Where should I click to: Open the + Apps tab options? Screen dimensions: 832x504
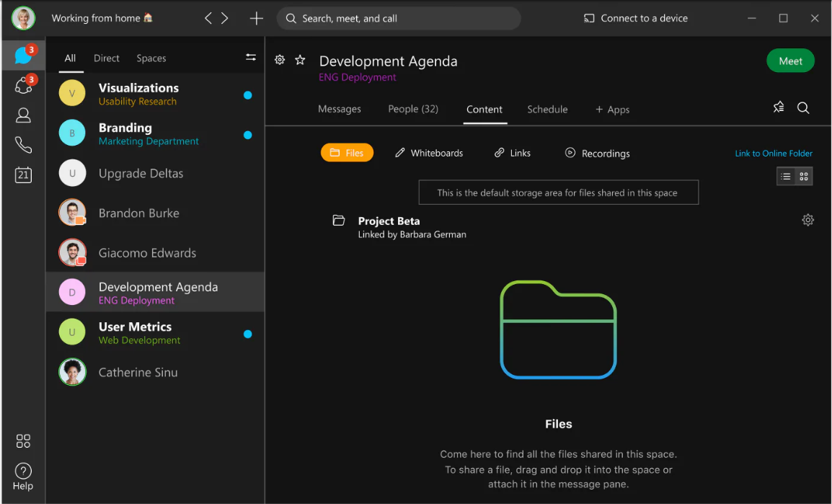tap(612, 109)
